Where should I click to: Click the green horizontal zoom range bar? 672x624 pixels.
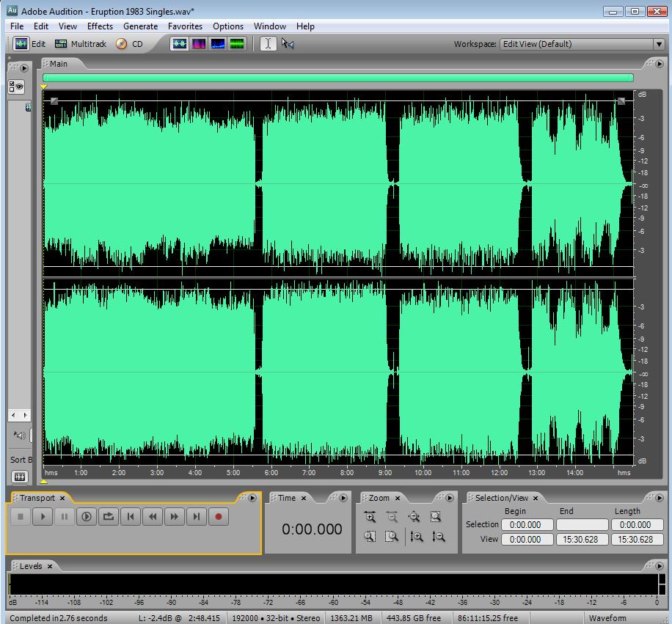click(x=337, y=78)
